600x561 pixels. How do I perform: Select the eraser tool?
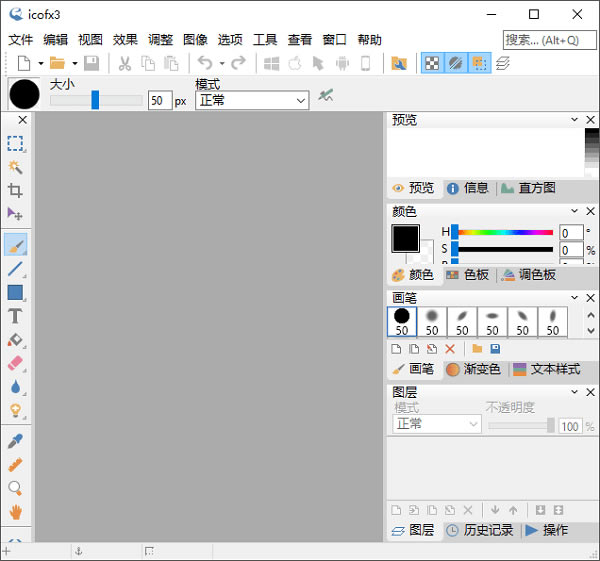[x=15, y=363]
